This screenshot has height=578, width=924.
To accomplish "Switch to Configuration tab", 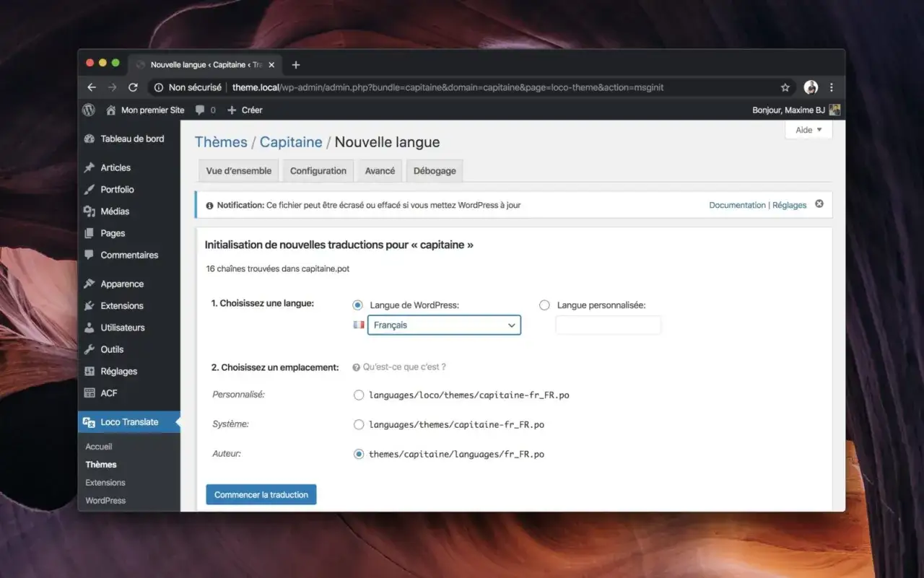I will [318, 171].
